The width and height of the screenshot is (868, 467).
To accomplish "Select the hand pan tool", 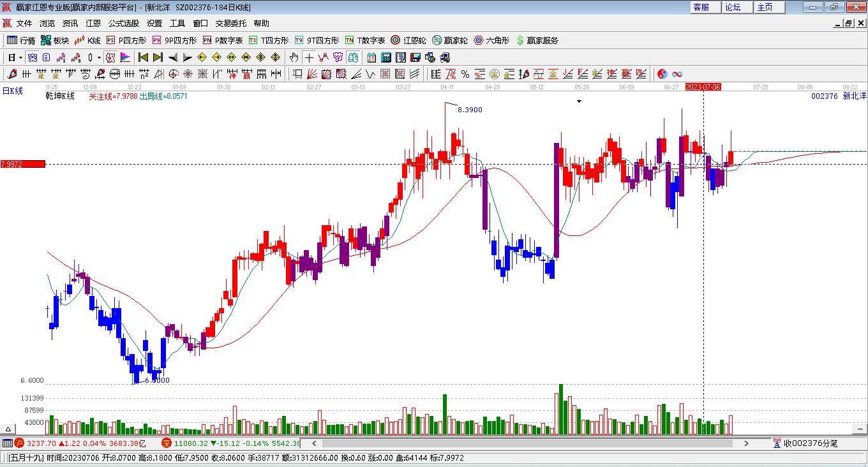I will [x=294, y=57].
